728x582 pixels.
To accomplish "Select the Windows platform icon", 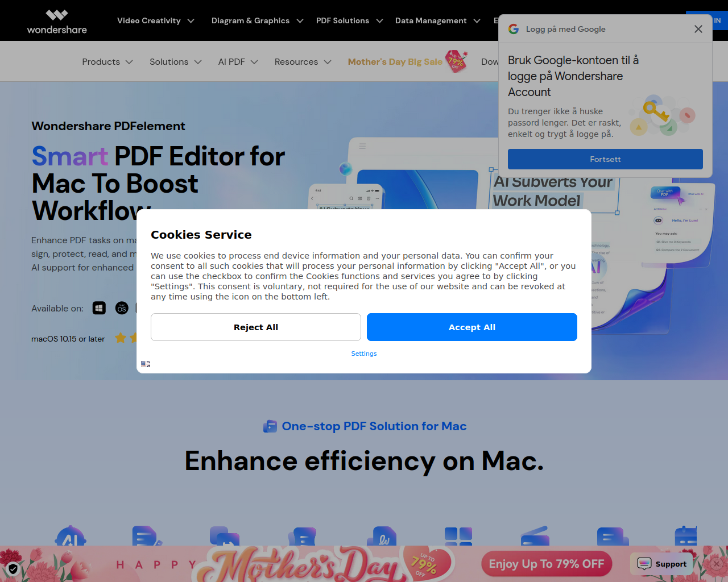I will tap(99, 308).
